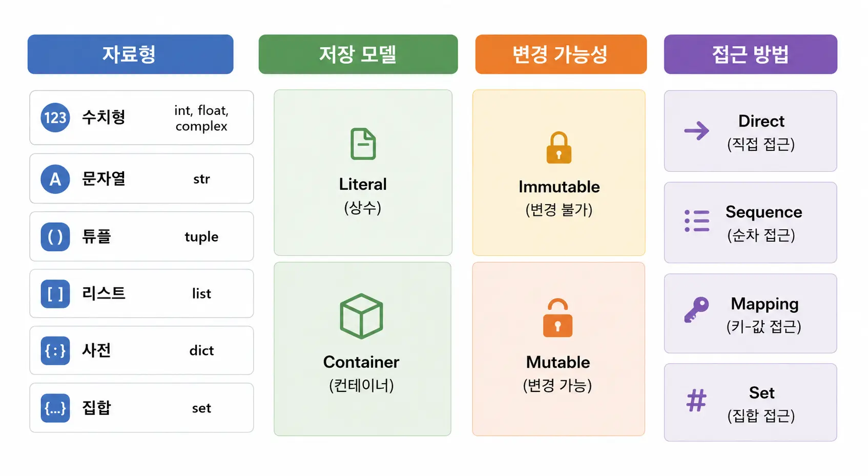
Task: Select the 리스트 list row card
Action: tap(141, 294)
